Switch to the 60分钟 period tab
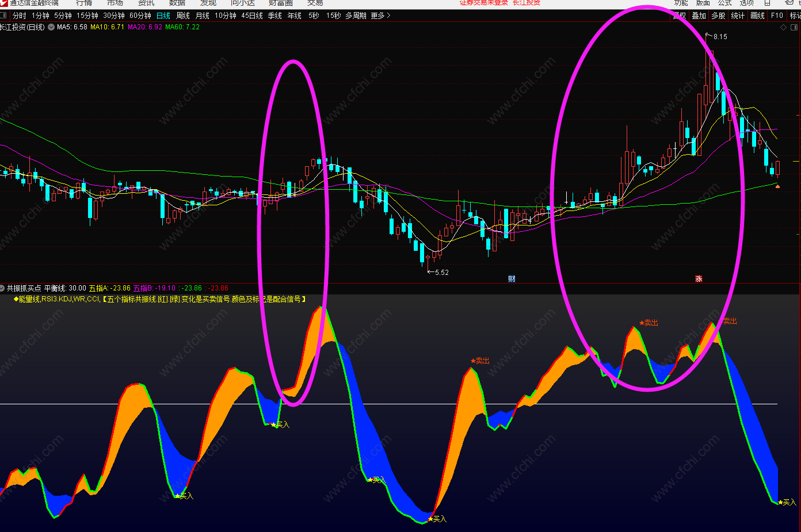Viewport: 801px width, 532px height. tap(140, 16)
